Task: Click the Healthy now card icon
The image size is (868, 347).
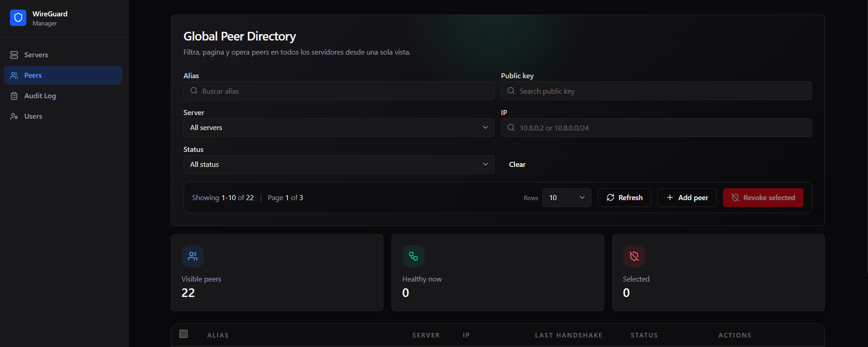Action: point(413,256)
